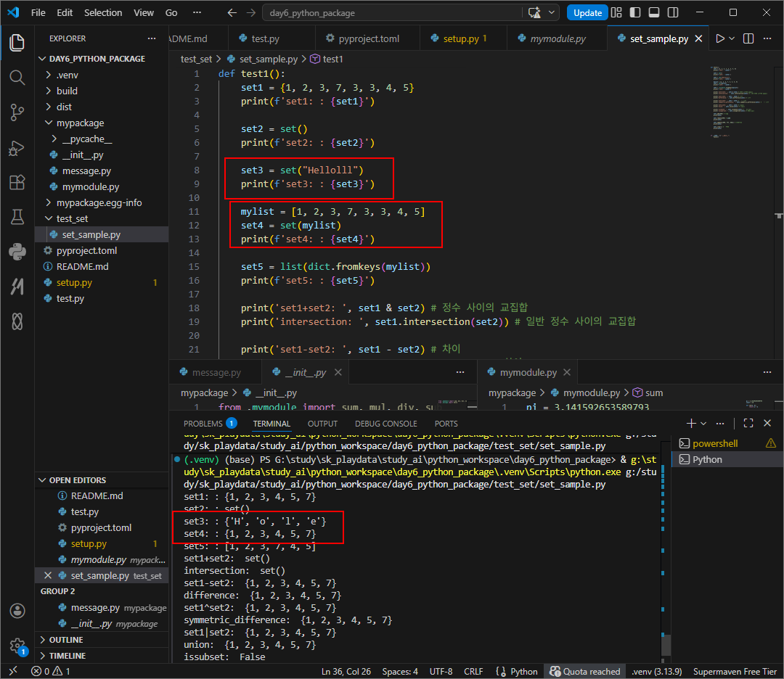Click Supermaven Free Tier status item
This screenshot has height=679, width=784.
pos(735,671)
